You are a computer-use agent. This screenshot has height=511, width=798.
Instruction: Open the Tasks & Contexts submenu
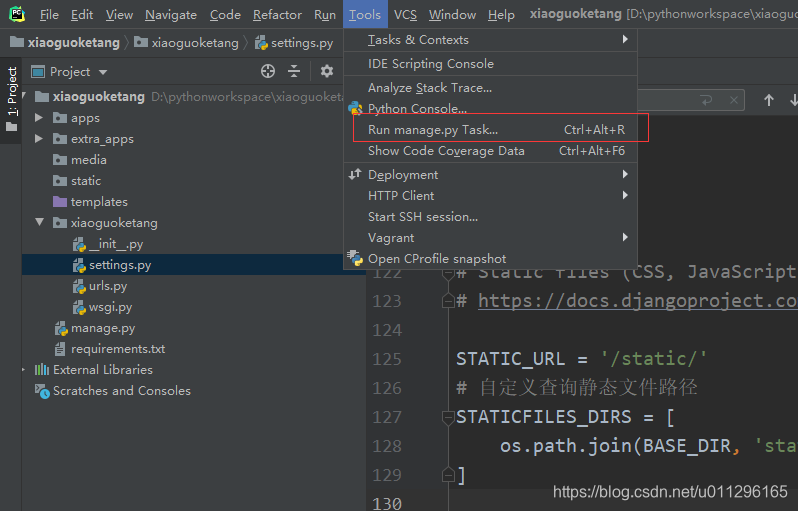pos(491,40)
